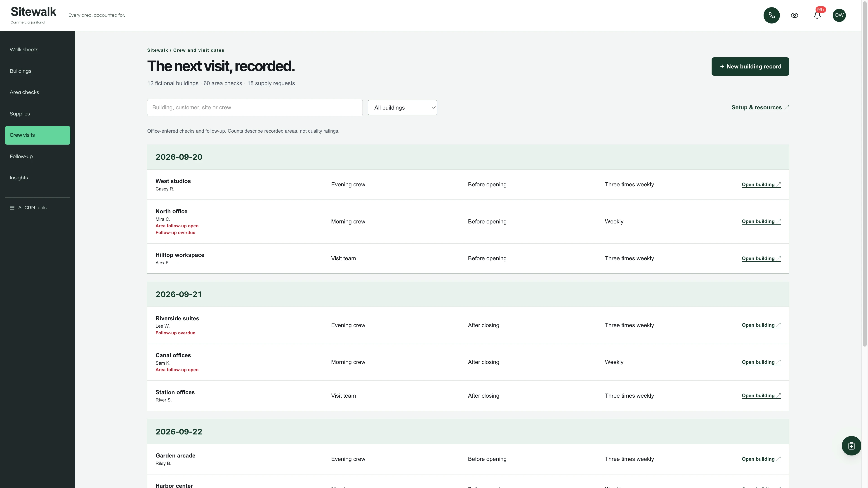Open building link for Garden arcade
868x488 pixels.
pyautogui.click(x=761, y=459)
